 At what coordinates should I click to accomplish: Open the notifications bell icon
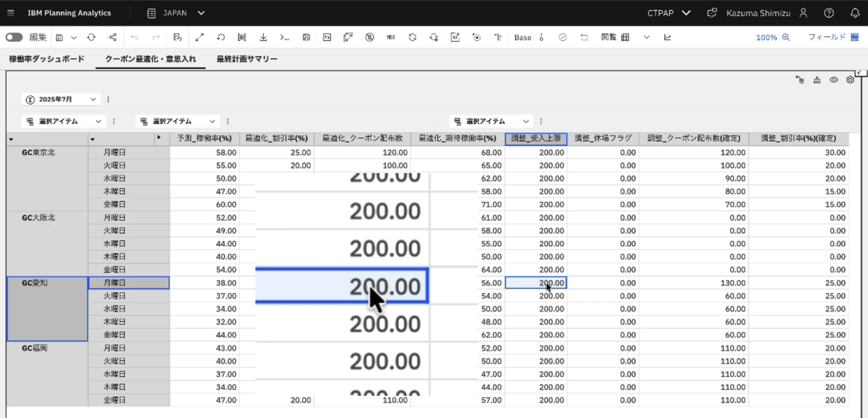click(x=855, y=13)
